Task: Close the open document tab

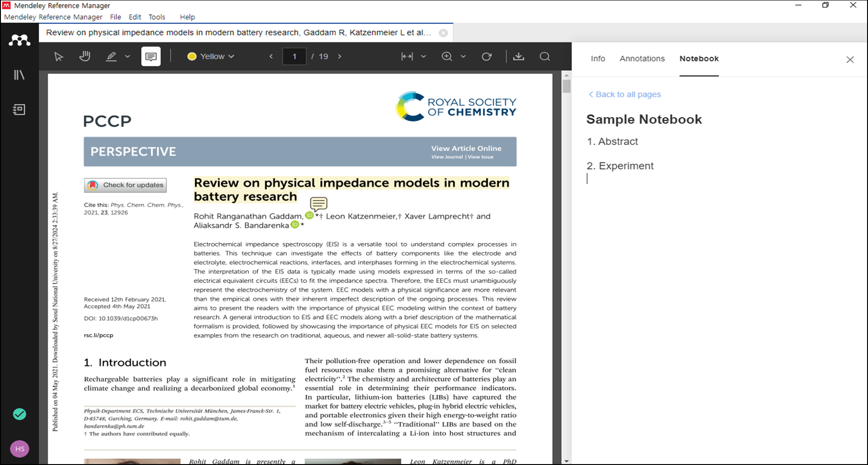Action: point(443,33)
